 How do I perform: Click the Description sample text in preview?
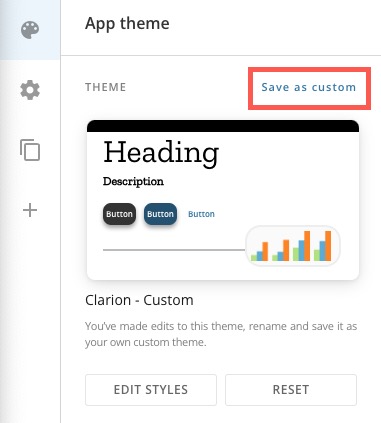(x=133, y=182)
